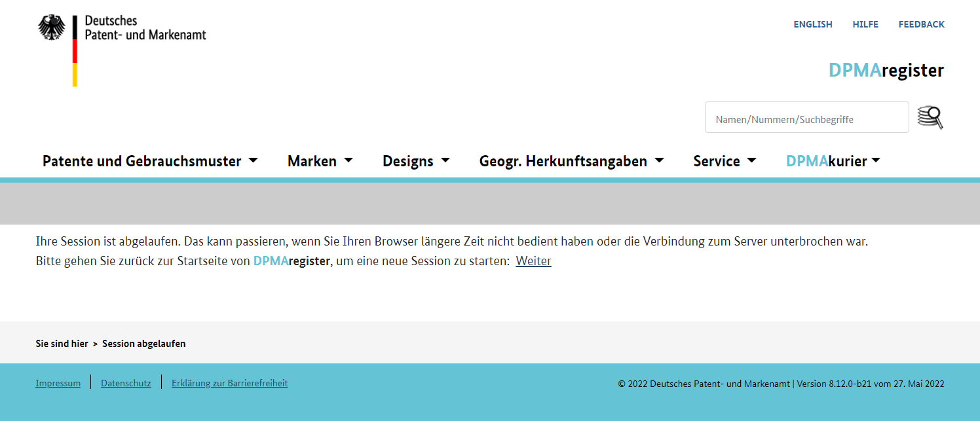Open the DPMAkurier dropdown menu
The height and width of the screenshot is (421, 980).
click(x=833, y=161)
